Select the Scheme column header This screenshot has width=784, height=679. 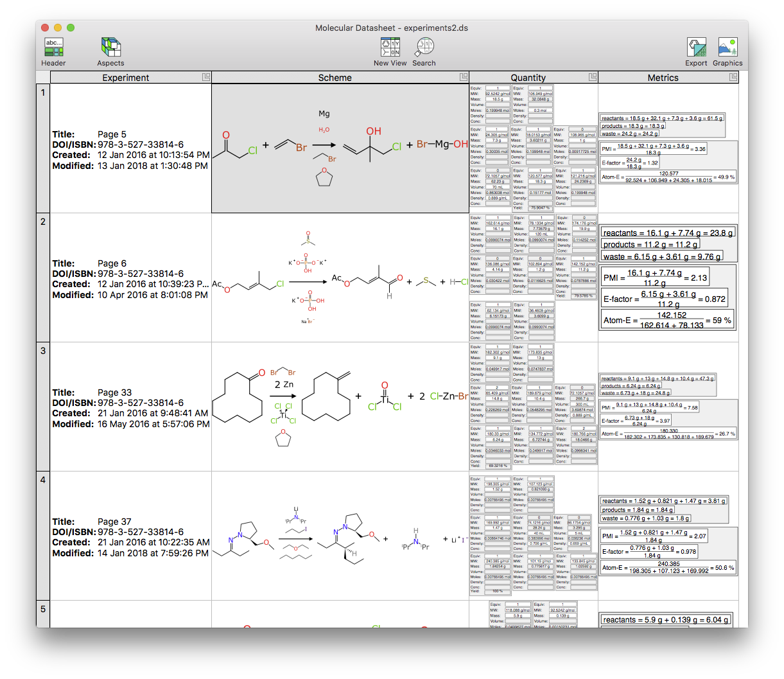click(x=335, y=78)
